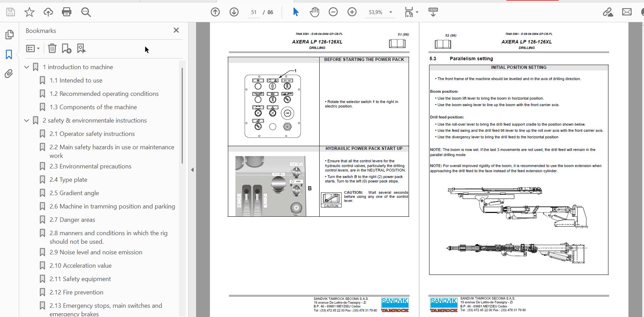
Task: Click the bookmark icon beside '2.12 Fire prevention'
Action: click(42, 292)
